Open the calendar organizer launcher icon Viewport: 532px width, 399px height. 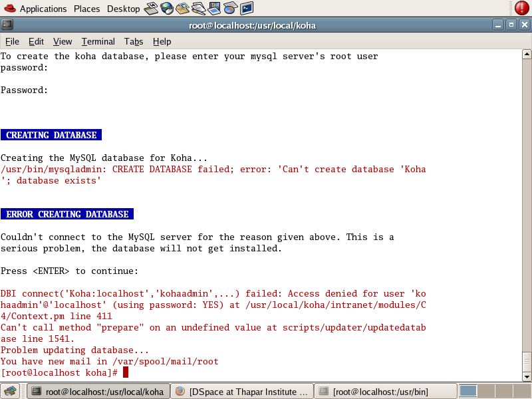[x=151, y=8]
